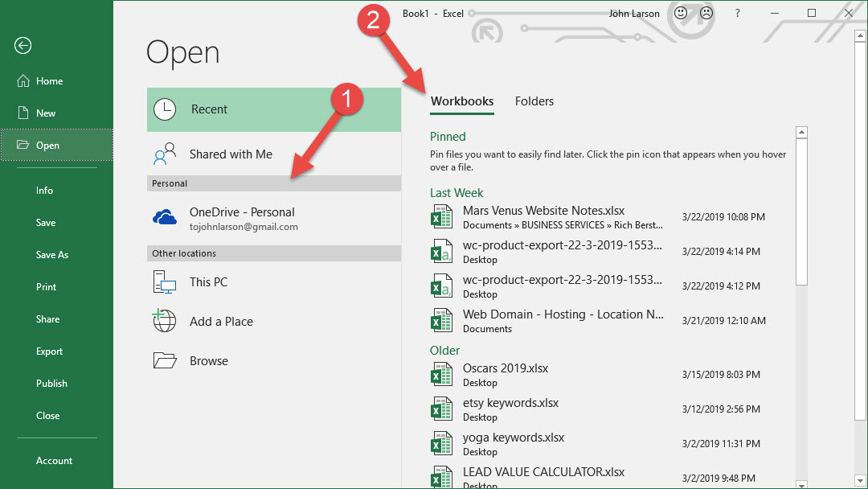Open Mars Venus Website Notes.xlsx
Image resolution: width=868 pixels, height=489 pixels.
click(543, 211)
